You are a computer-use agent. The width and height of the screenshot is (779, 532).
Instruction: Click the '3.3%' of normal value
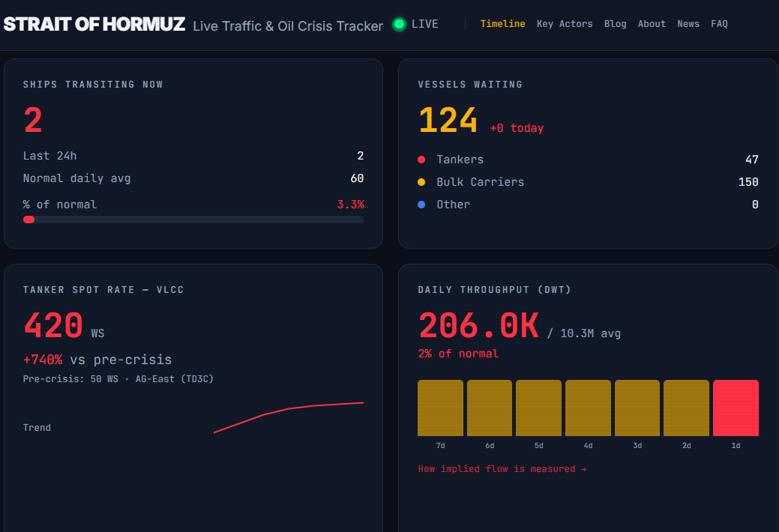[350, 204]
